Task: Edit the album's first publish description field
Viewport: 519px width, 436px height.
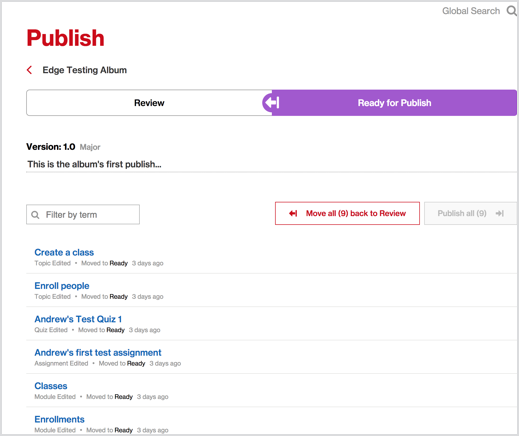Action: pyautogui.click(x=271, y=164)
